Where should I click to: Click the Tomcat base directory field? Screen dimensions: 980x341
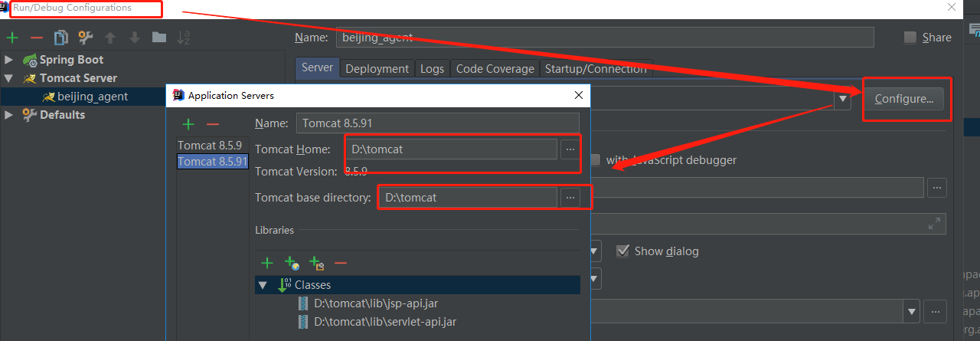(x=469, y=197)
